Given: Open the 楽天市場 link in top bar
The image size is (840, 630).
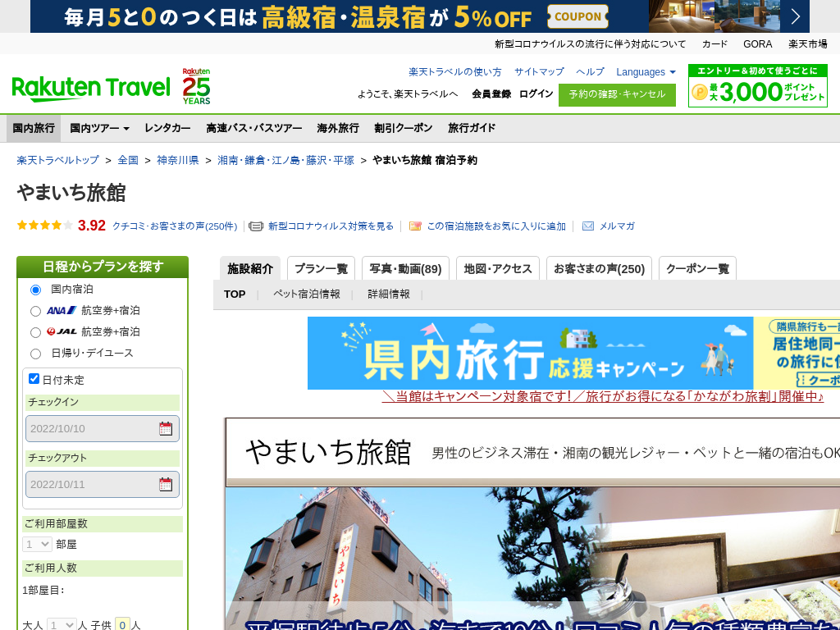Looking at the screenshot, I should point(808,44).
